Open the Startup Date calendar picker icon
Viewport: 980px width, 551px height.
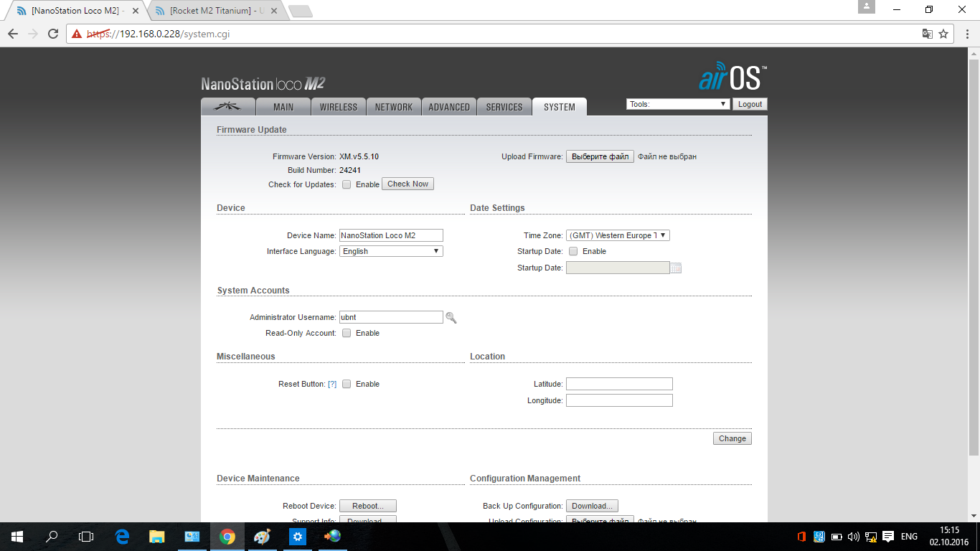(676, 268)
